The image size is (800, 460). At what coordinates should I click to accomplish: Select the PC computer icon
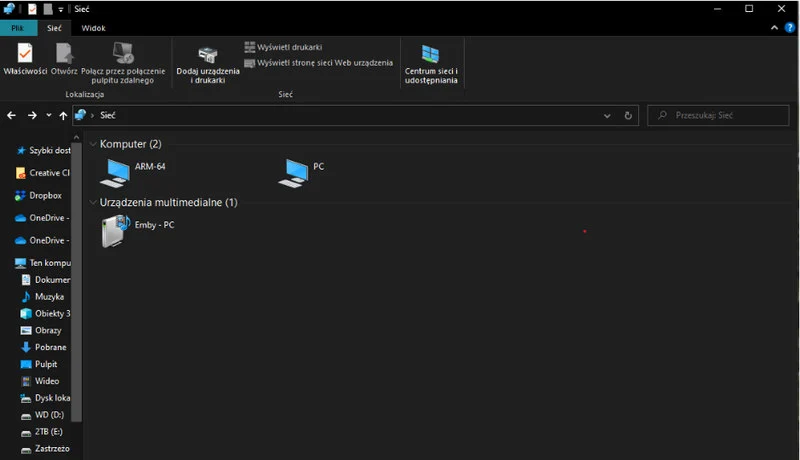click(x=294, y=173)
